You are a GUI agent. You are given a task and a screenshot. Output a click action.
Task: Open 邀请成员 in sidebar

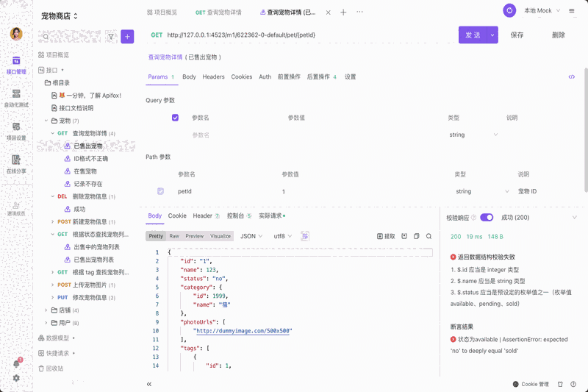(x=16, y=208)
